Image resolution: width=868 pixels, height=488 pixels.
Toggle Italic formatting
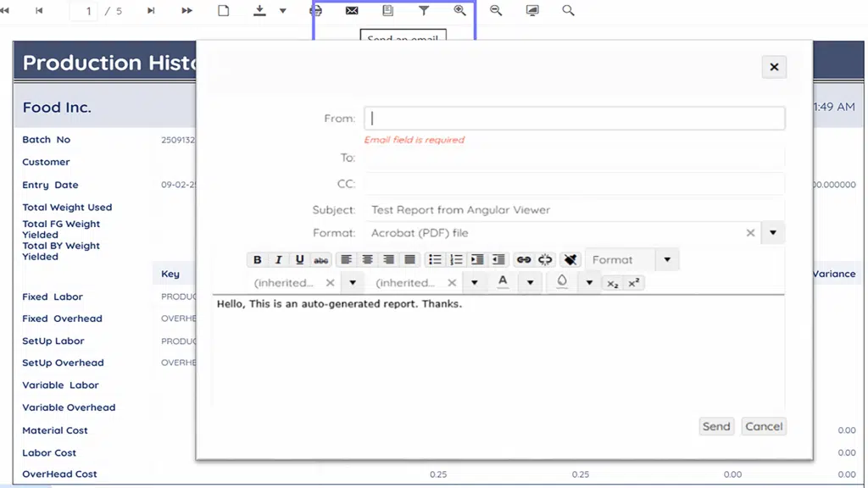278,259
